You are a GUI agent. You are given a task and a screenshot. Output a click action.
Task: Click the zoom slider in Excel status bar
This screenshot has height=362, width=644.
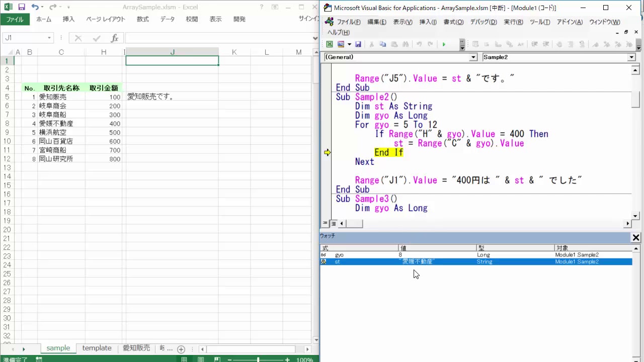(x=258, y=359)
